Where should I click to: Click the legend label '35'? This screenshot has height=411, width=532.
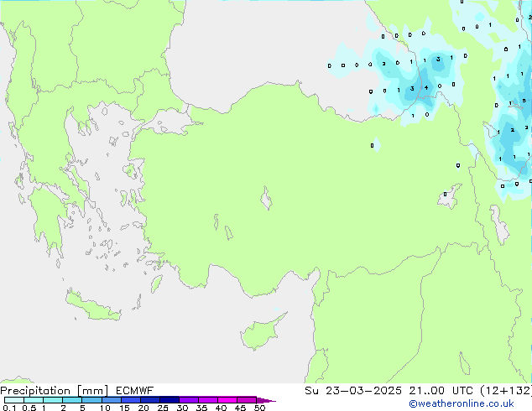201,408
